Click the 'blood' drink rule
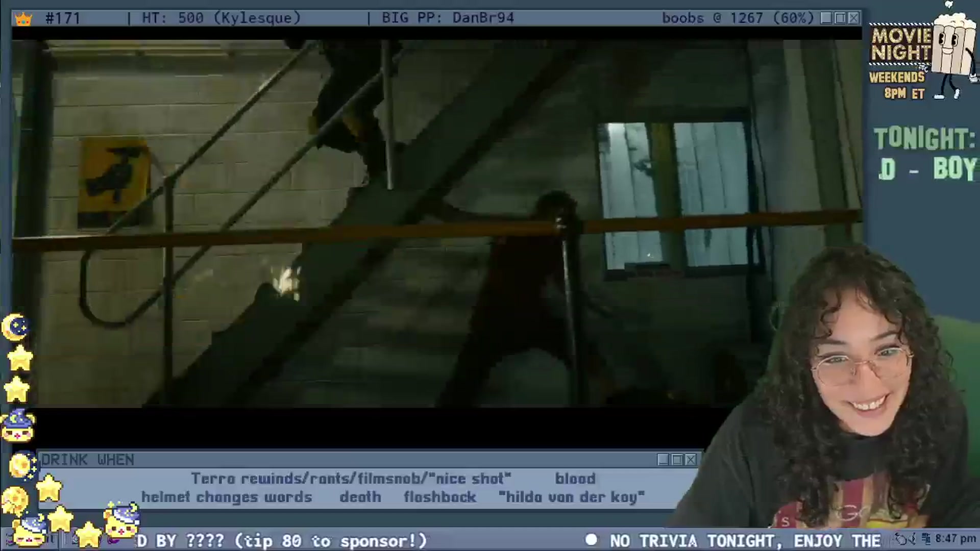The height and width of the screenshot is (551, 980). (x=575, y=479)
